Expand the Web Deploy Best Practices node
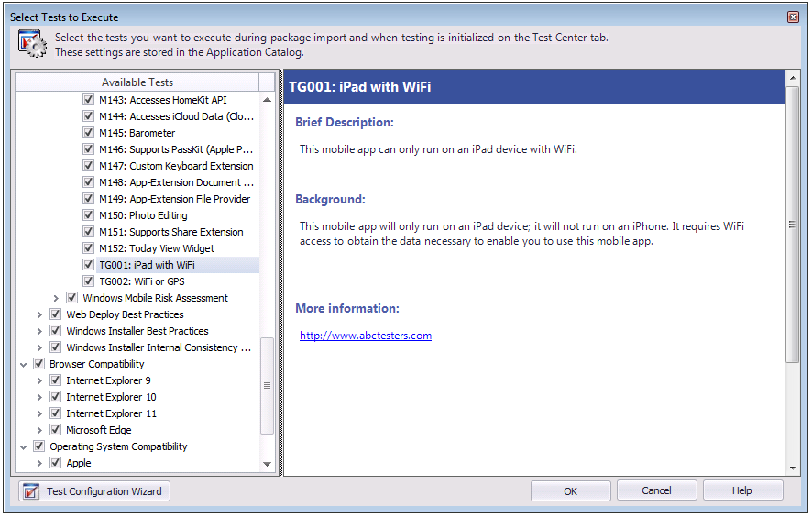 pyautogui.click(x=39, y=314)
